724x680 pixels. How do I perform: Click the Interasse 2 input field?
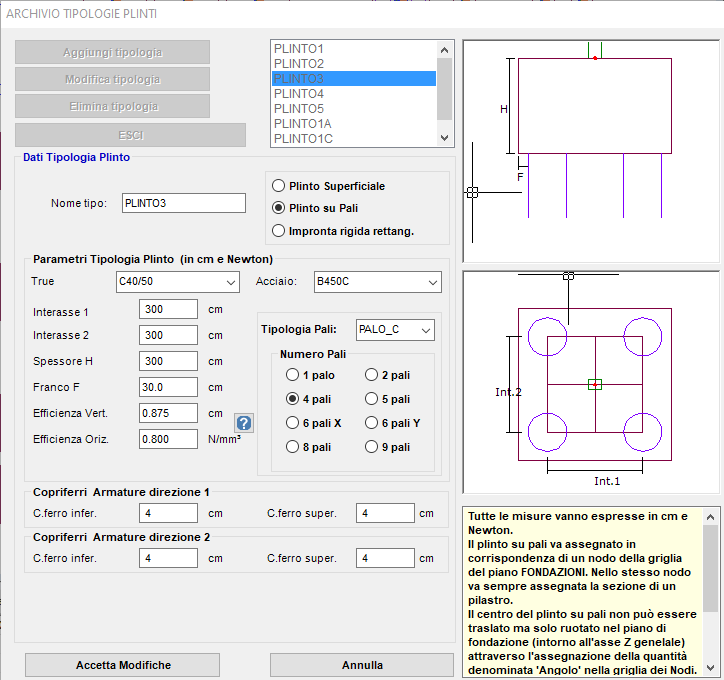coord(169,335)
